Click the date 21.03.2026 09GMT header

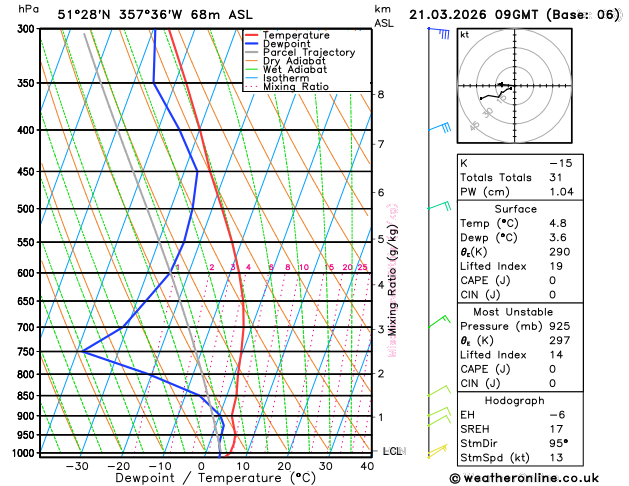473,15
